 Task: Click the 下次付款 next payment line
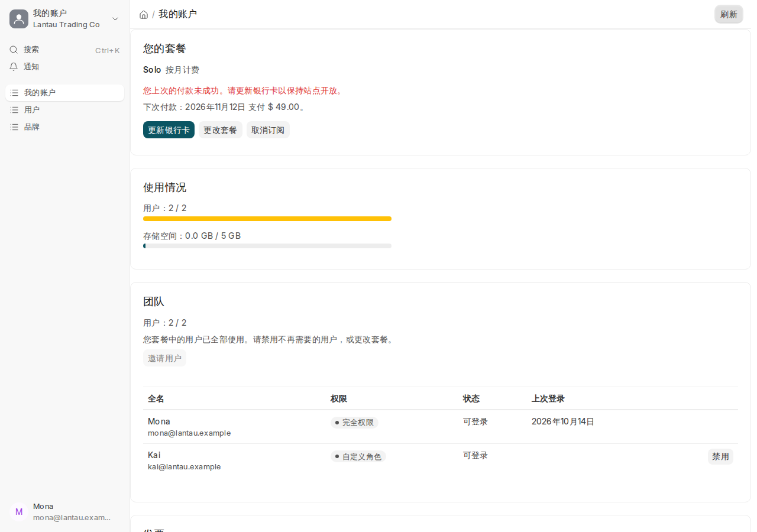(225, 107)
